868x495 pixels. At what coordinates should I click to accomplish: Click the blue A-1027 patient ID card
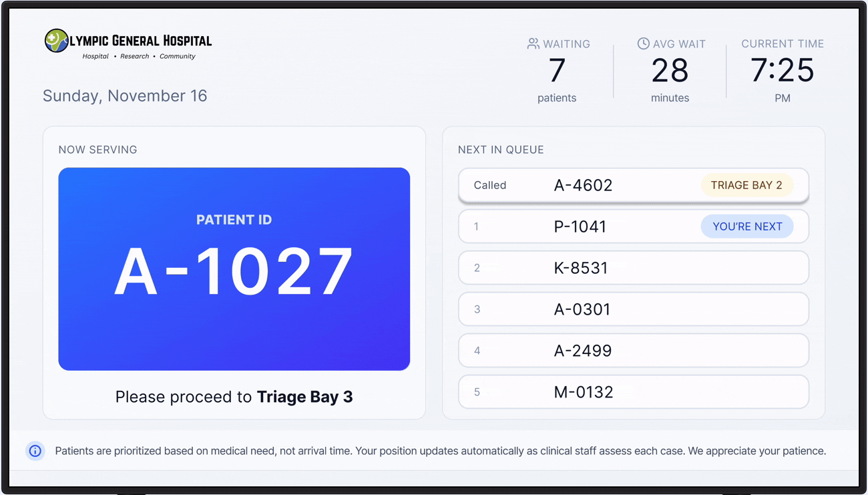point(234,269)
